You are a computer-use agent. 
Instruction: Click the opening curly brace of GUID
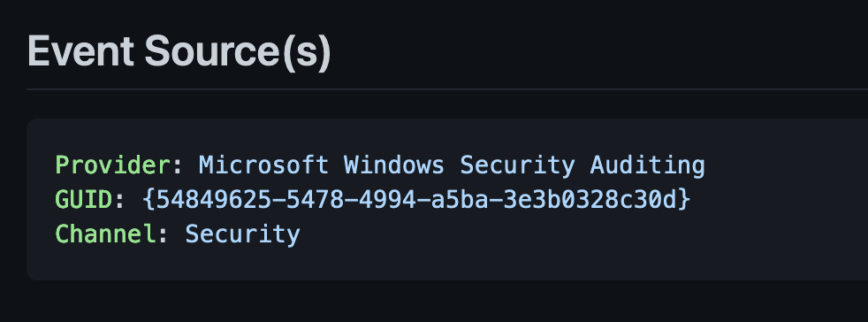(x=148, y=200)
